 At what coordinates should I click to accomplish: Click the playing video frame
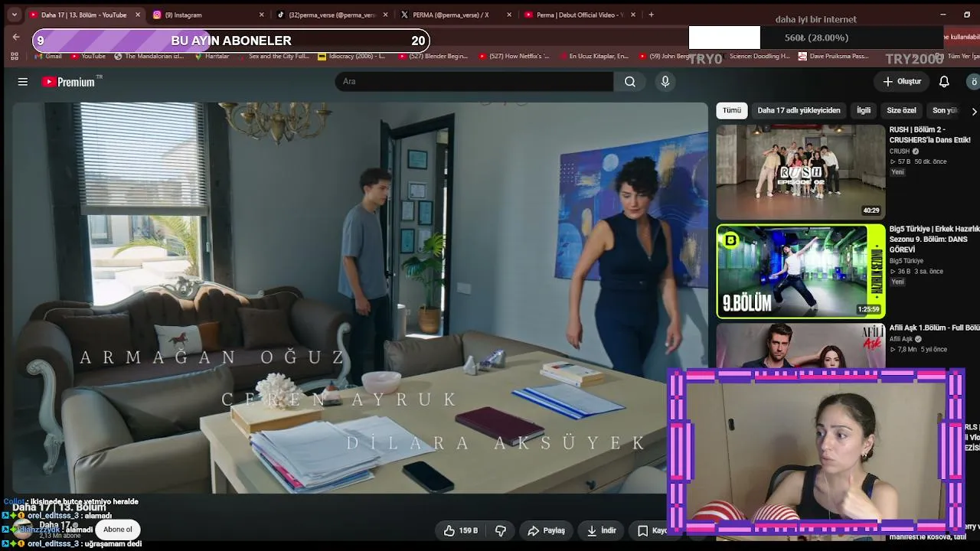coord(360,298)
